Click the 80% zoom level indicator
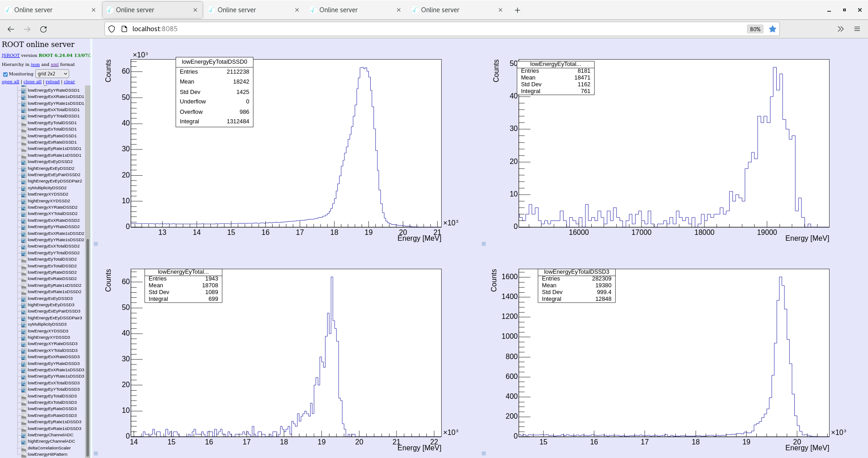868x458 pixels. coord(755,29)
